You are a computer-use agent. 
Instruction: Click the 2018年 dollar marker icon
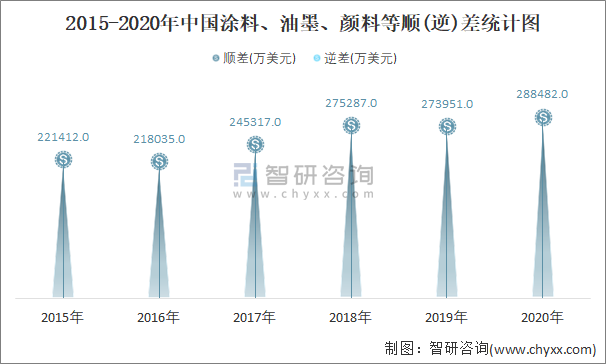[x=351, y=126]
